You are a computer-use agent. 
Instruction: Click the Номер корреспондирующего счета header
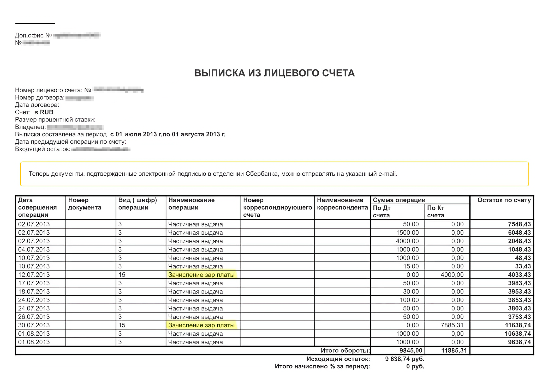(x=277, y=207)
